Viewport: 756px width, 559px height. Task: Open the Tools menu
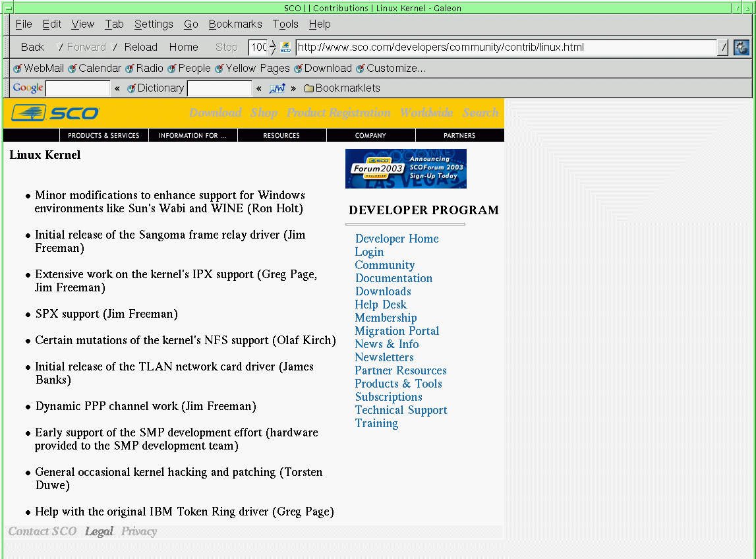click(285, 24)
